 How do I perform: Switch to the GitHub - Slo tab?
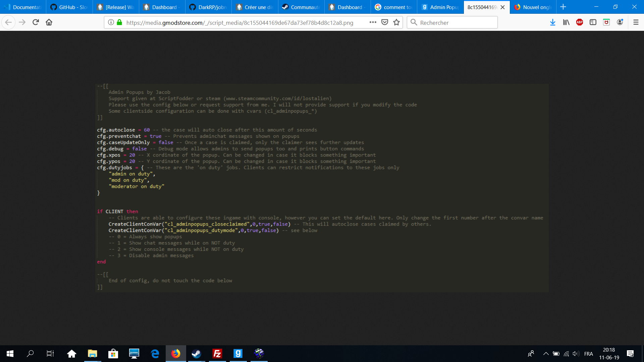(69, 7)
